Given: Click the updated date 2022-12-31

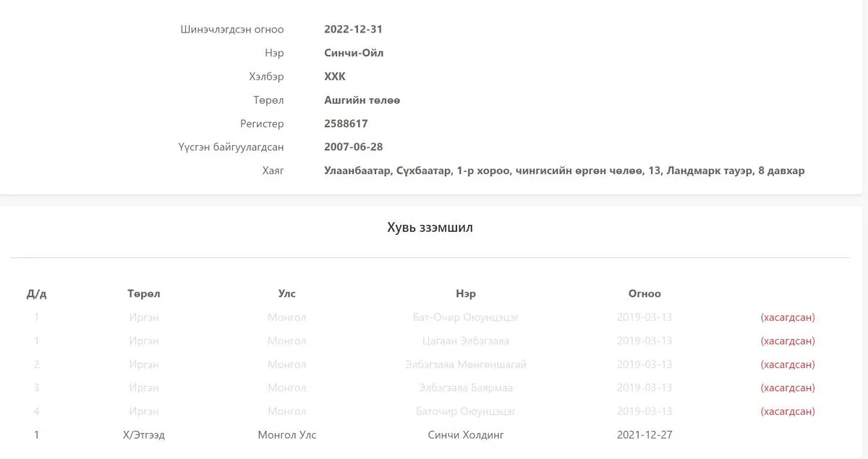Looking at the screenshot, I should 353,30.
